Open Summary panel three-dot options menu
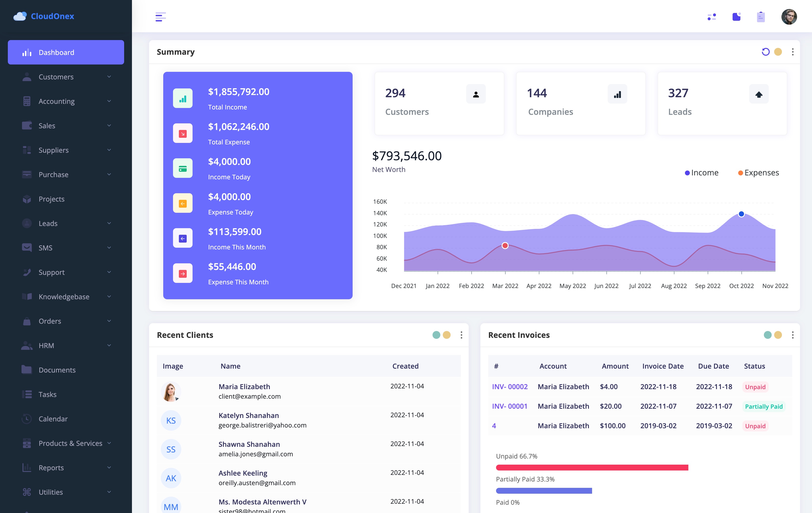Viewport: 812px width, 513px height. click(x=793, y=52)
